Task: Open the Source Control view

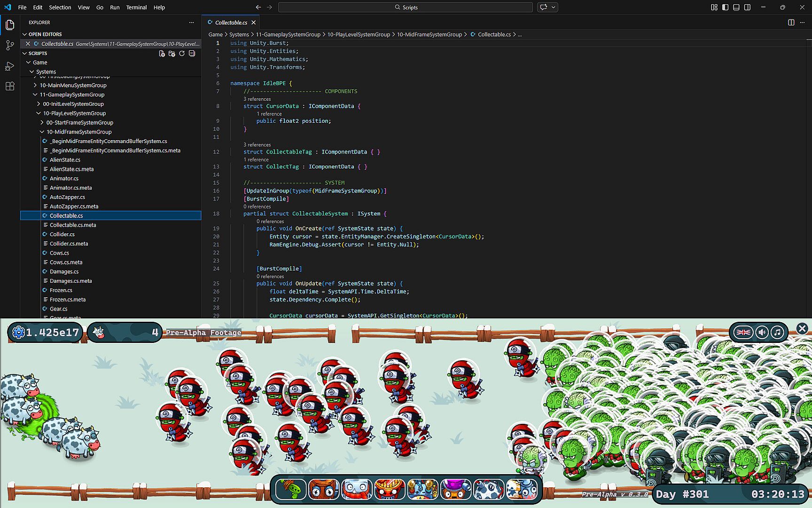Action: click(10, 45)
